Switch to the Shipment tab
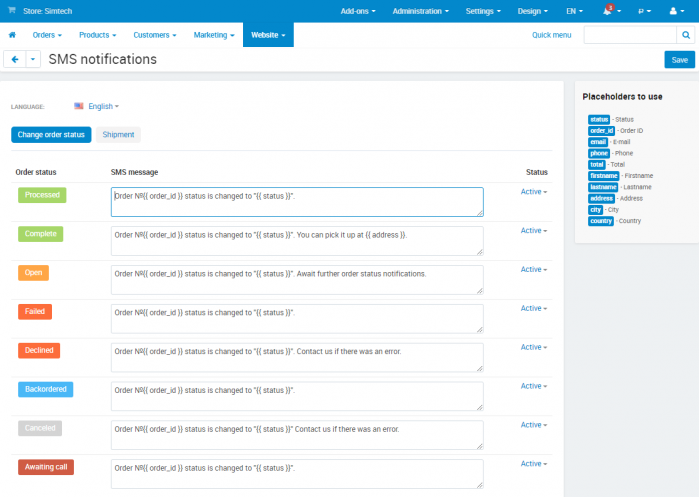Screen dimensions: 700x497 [118, 134]
